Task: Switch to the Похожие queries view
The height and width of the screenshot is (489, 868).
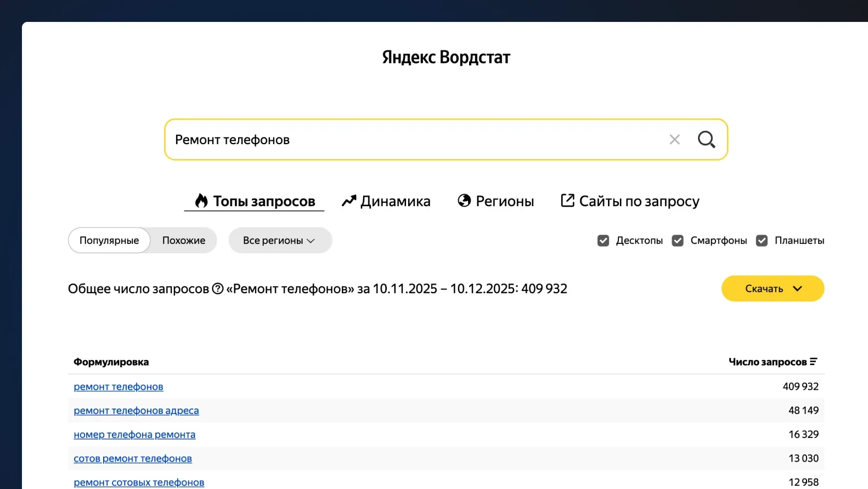Action: pos(184,241)
